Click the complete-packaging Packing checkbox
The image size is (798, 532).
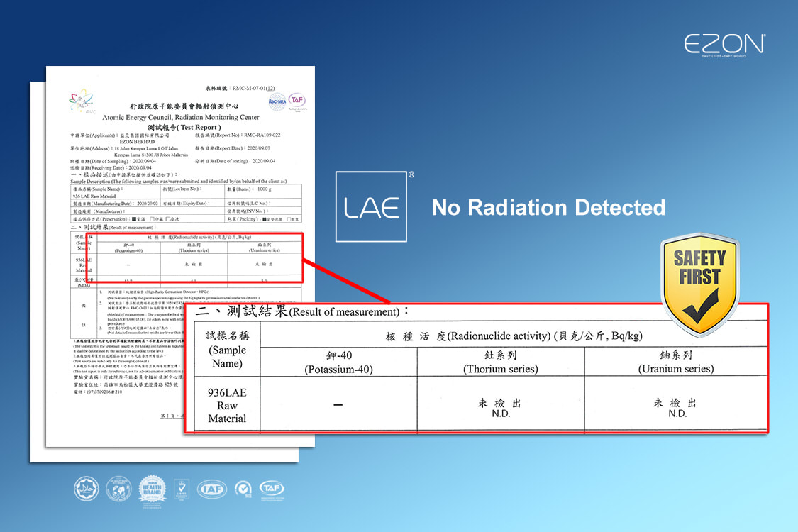[x=265, y=219]
